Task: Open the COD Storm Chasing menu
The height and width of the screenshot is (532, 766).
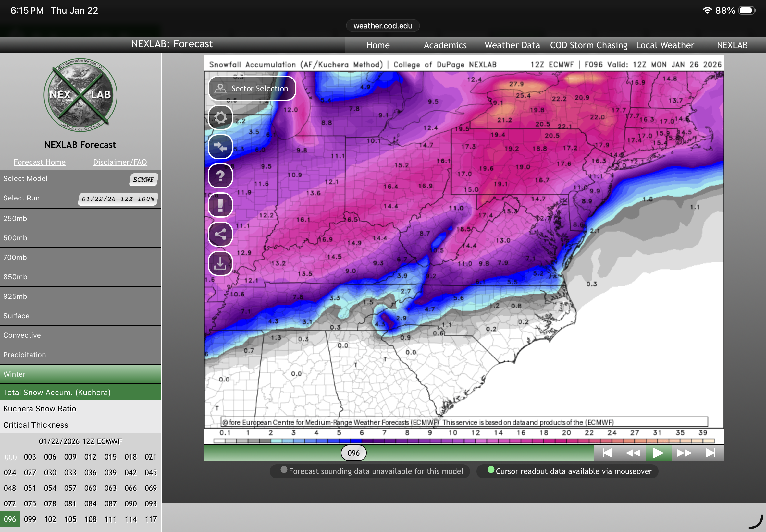Action: tap(588, 45)
